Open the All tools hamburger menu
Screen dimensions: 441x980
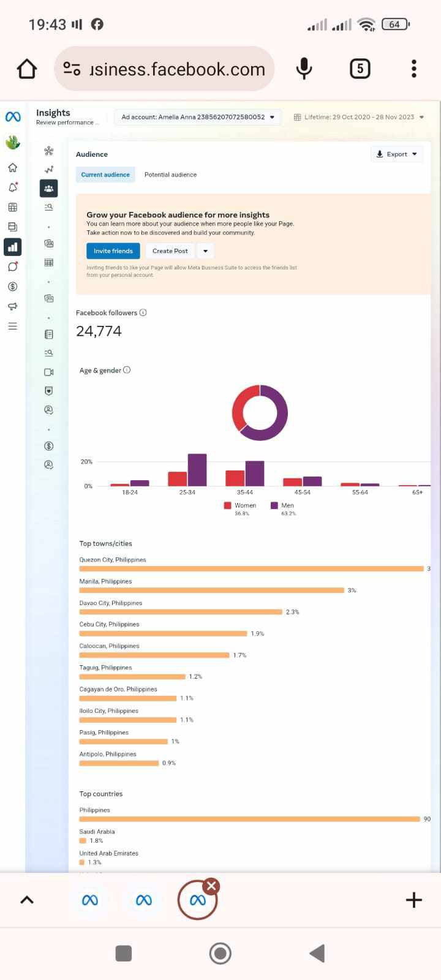click(12, 326)
